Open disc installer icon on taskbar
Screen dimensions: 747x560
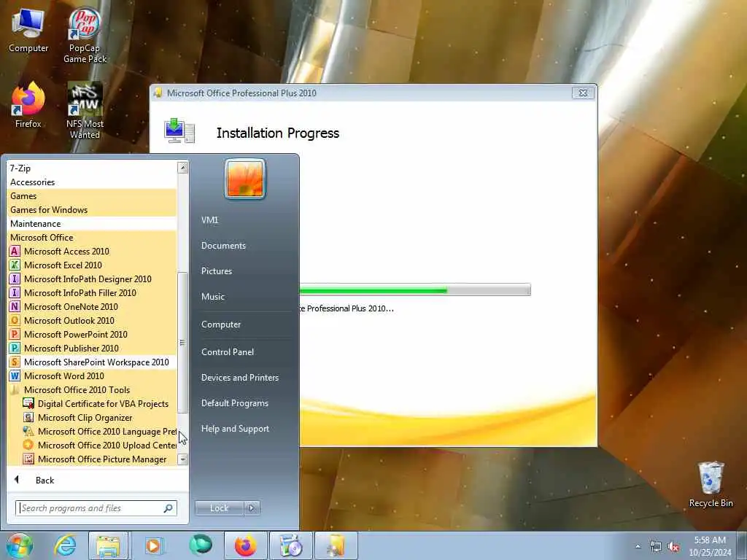tap(290, 545)
